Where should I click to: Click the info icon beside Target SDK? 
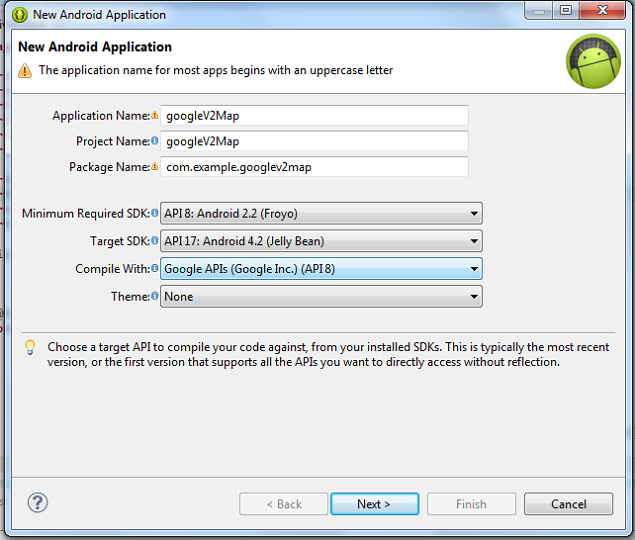pyautogui.click(x=155, y=241)
